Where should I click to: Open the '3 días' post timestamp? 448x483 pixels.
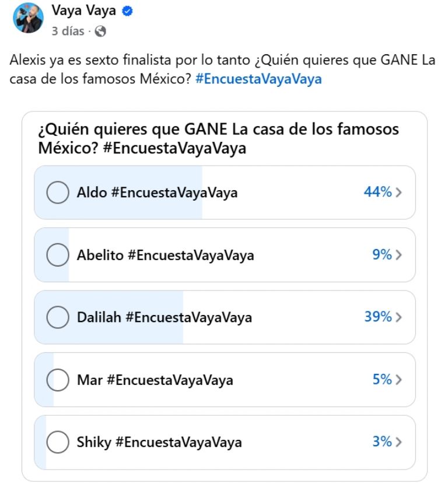pyautogui.click(x=68, y=32)
